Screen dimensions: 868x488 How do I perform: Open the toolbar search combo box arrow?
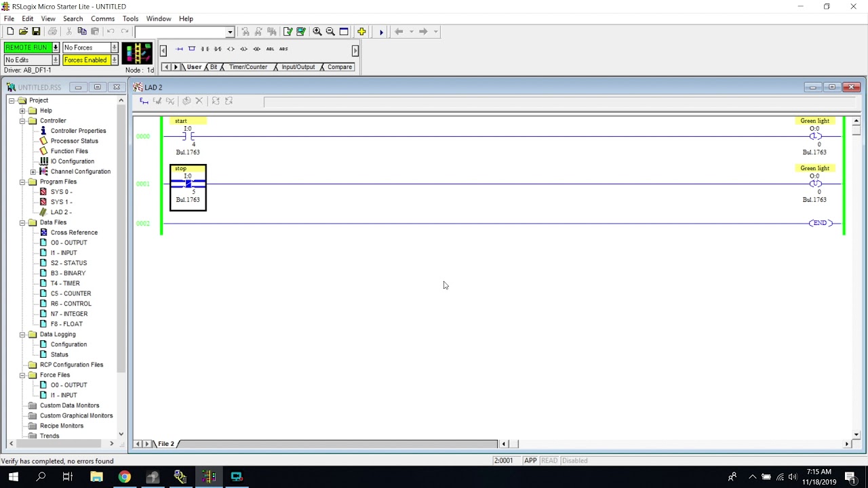click(230, 32)
